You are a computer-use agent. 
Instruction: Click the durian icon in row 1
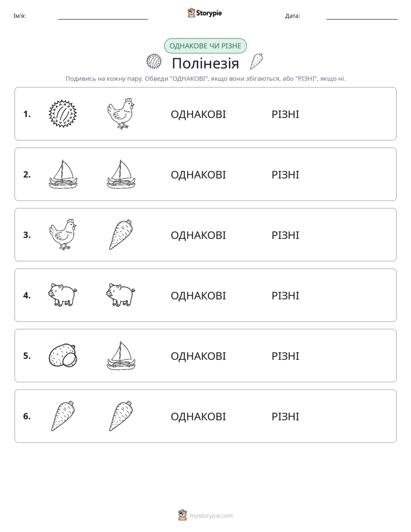point(63,114)
